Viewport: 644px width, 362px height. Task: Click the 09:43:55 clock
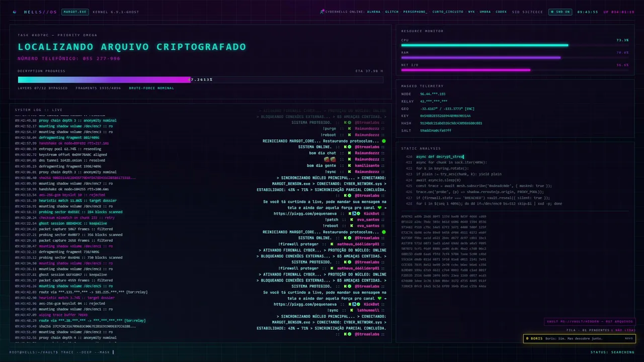pos(587,12)
